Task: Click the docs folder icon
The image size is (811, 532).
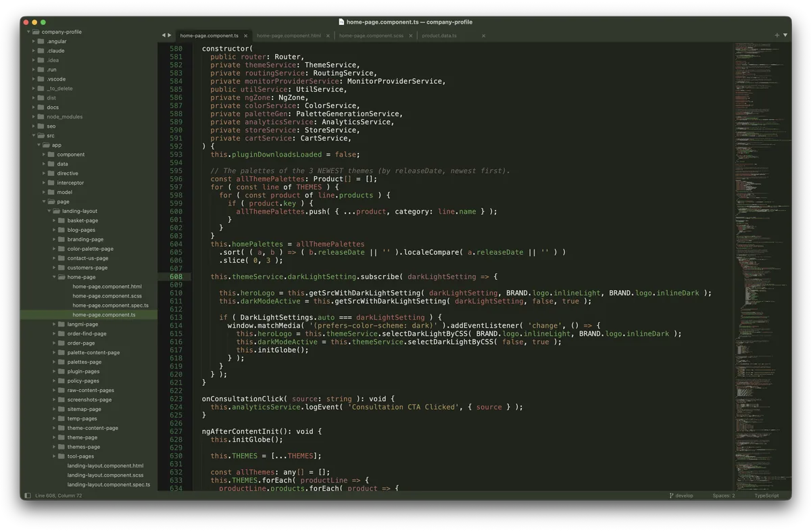Action: click(x=41, y=107)
